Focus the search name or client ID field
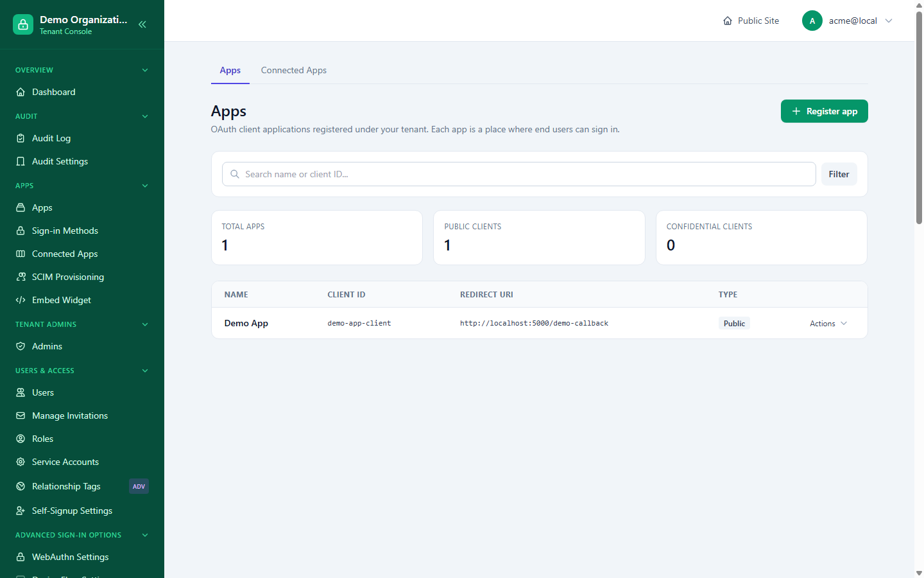Image resolution: width=924 pixels, height=578 pixels. [519, 174]
